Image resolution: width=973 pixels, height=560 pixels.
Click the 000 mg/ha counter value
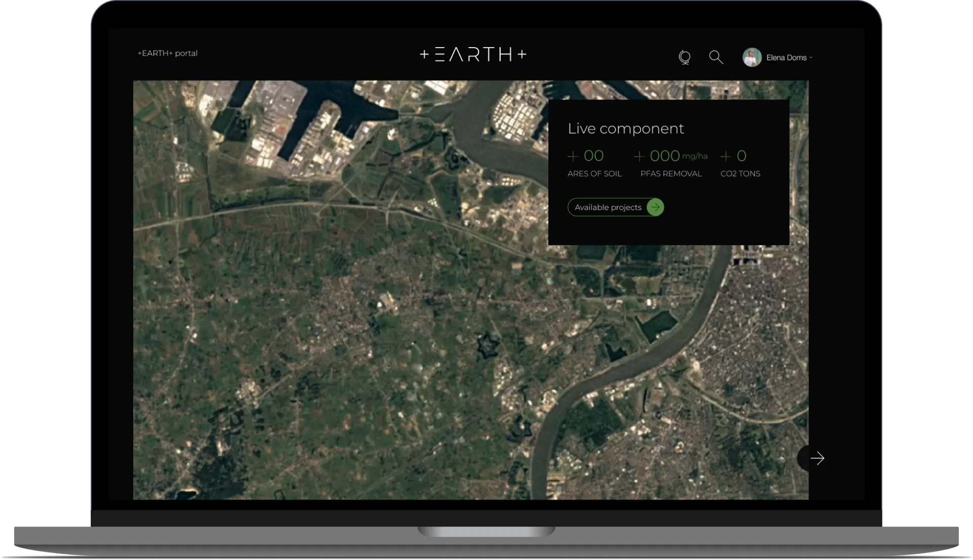[665, 156]
